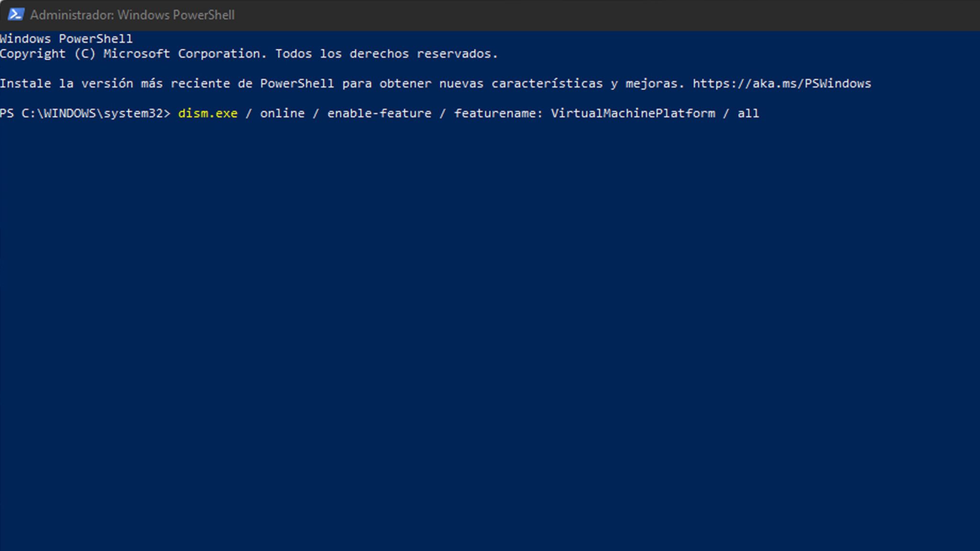
Task: Click the all flag at the command end
Action: 749,113
